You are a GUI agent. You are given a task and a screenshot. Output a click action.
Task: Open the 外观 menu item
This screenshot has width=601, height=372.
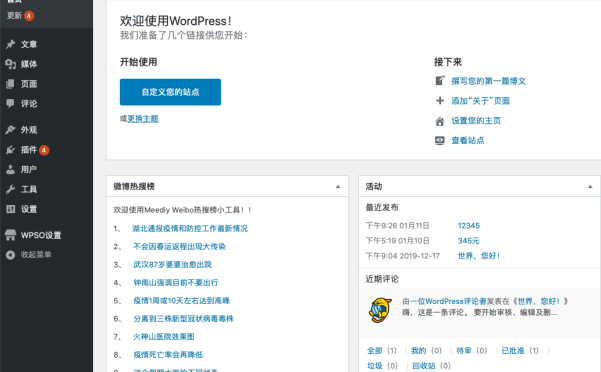29,130
